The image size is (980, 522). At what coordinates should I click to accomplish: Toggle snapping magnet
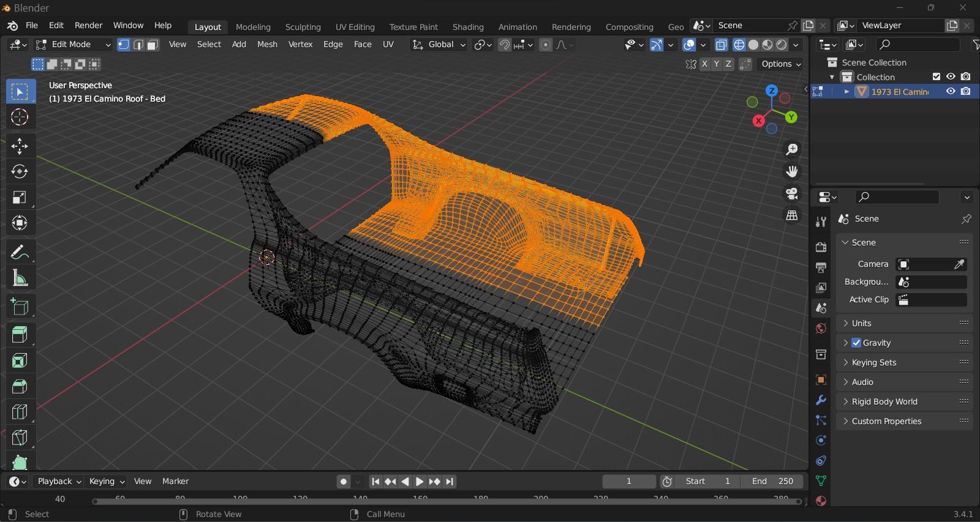[505, 45]
